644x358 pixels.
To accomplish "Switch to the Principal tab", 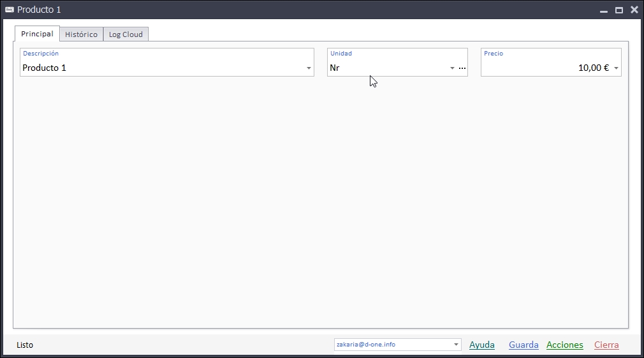I will [37, 34].
